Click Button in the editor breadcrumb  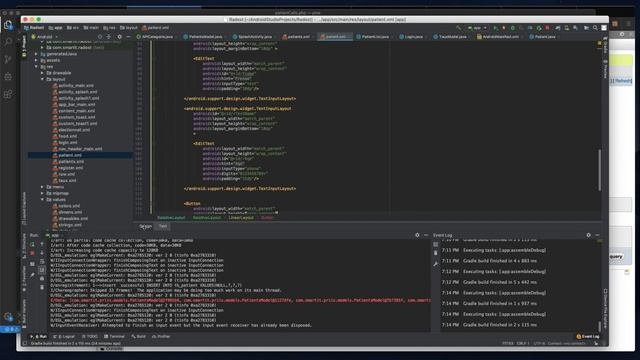pos(267,218)
